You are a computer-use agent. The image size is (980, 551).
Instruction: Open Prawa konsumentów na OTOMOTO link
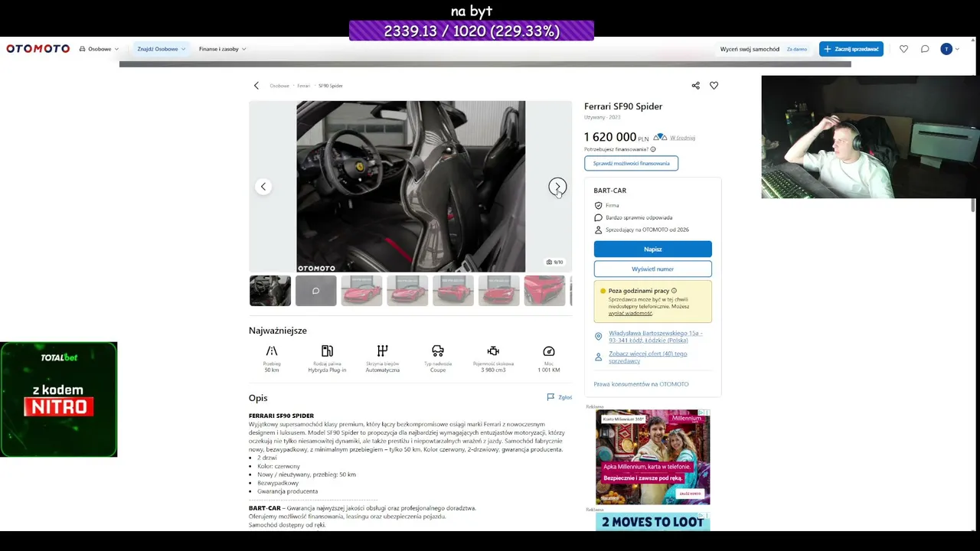click(x=642, y=384)
